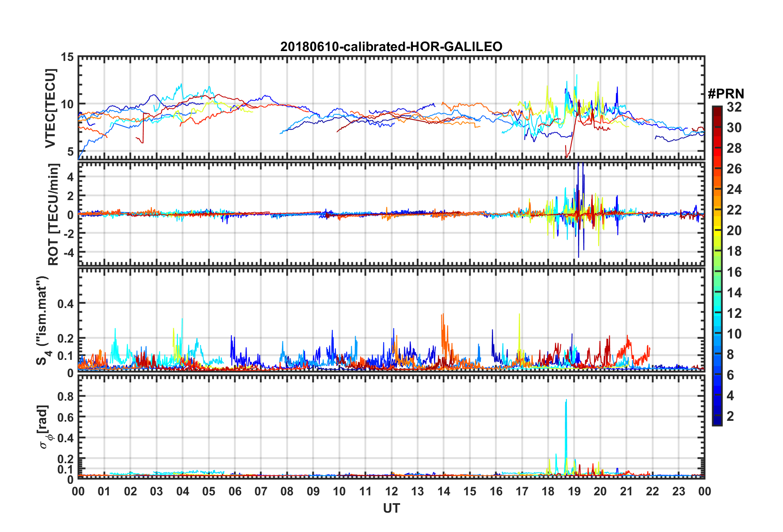Viewport: 783px width, 532px height.
Task: Click colorbar tick label 16
Action: coord(734,272)
